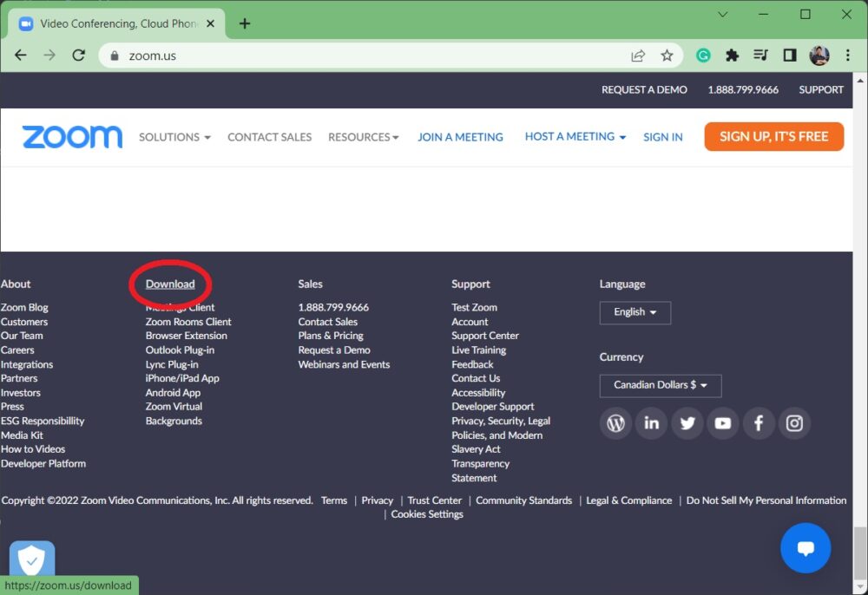Open Zoom's Twitter profile icon

687,423
